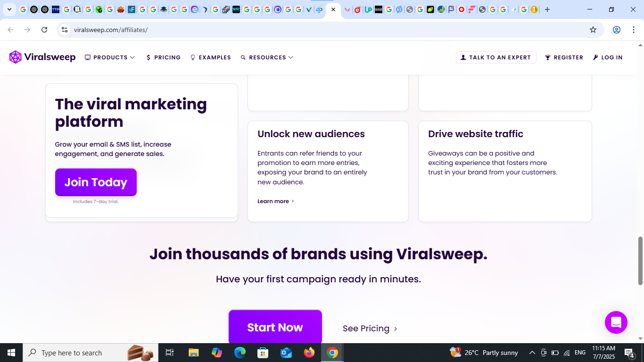This screenshot has height=362, width=644.
Task: Click the Chrome icon on the taskbar
Action: click(332, 353)
